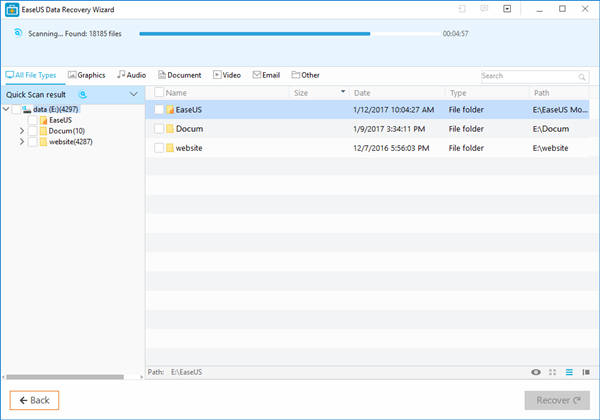Click the search magnifier icon
The width and height of the screenshot is (600, 420).
582,76
